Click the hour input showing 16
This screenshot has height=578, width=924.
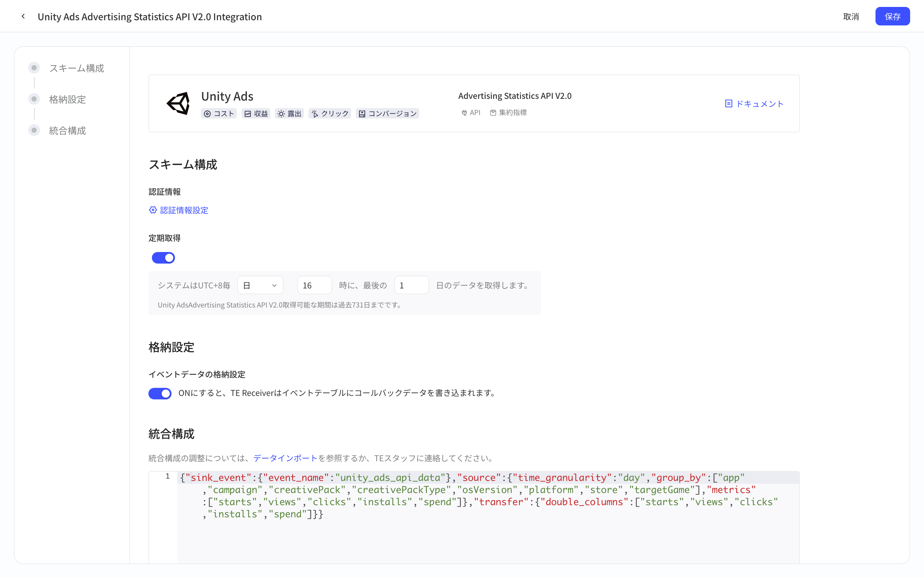tap(315, 285)
